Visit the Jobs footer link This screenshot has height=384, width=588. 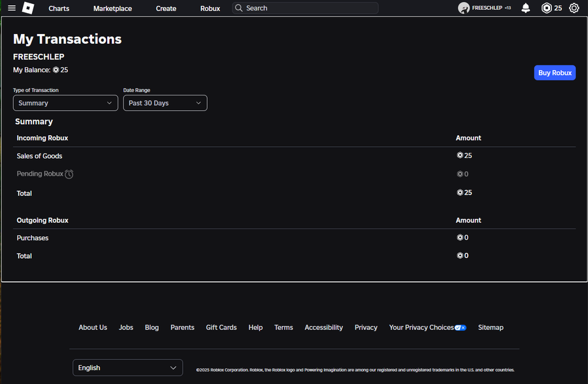click(x=126, y=327)
